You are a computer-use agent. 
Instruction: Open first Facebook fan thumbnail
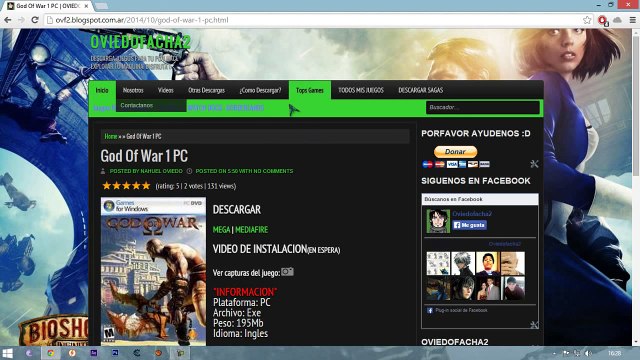(438, 263)
